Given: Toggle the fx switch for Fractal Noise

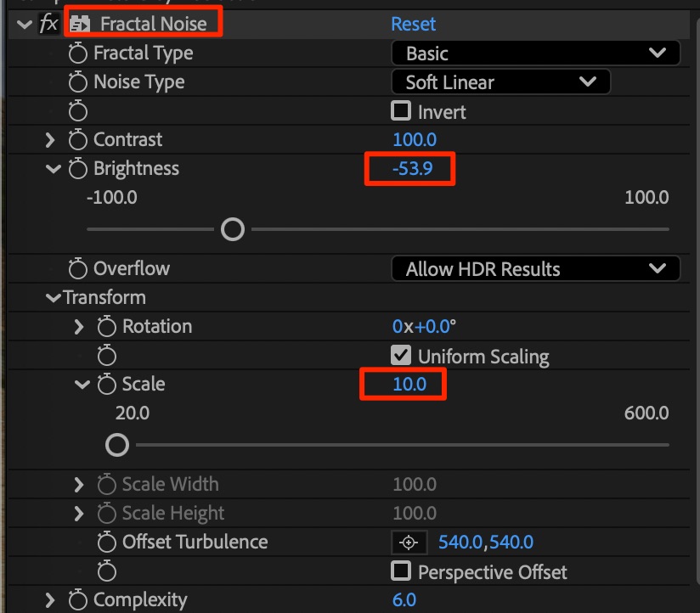Looking at the screenshot, I should click(x=48, y=24).
